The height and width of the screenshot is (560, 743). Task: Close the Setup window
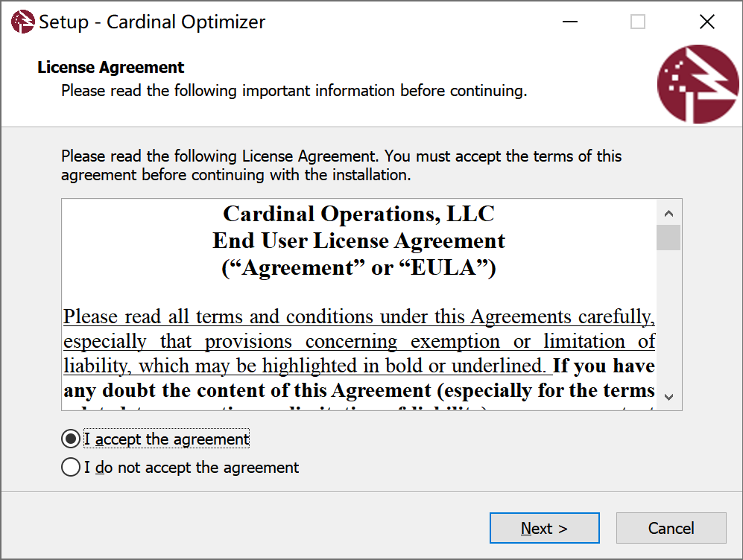pyautogui.click(x=707, y=22)
